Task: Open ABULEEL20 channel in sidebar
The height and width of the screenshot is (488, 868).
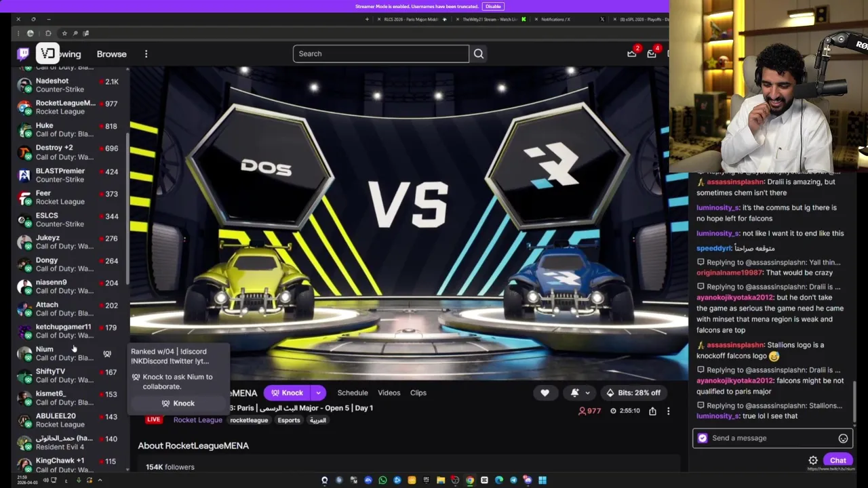Action: tap(68, 420)
